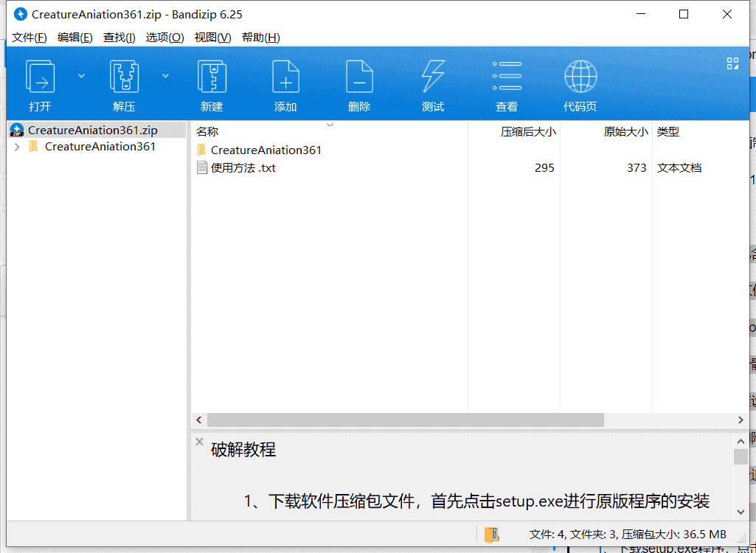
Task: Click the View (查看) list icon
Action: tap(507, 76)
